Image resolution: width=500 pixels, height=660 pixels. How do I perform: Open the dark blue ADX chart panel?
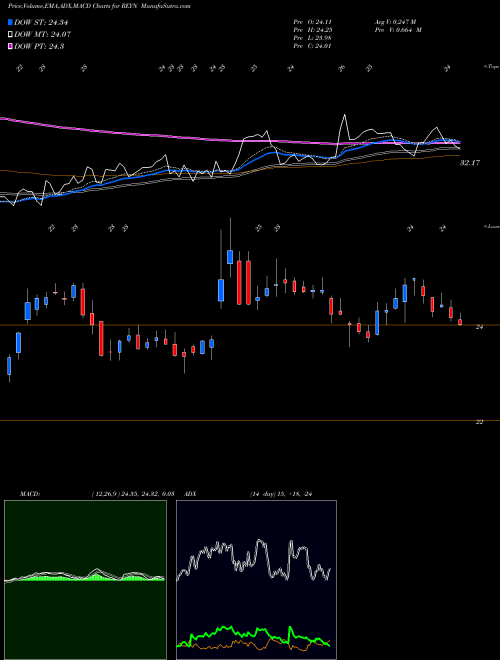[256, 580]
